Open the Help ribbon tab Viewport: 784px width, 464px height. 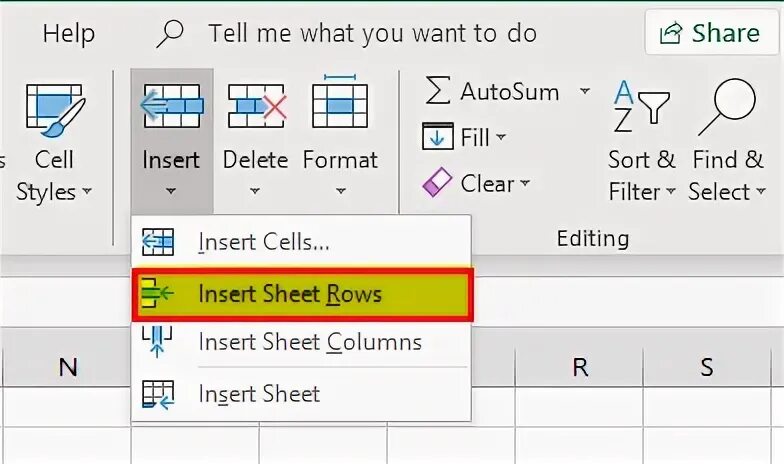click(68, 33)
